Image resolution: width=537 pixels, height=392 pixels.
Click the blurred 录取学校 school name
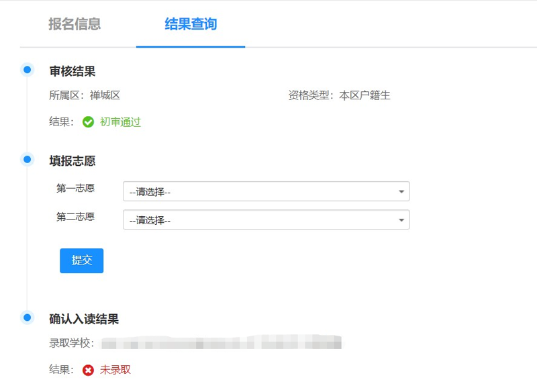coord(222,344)
